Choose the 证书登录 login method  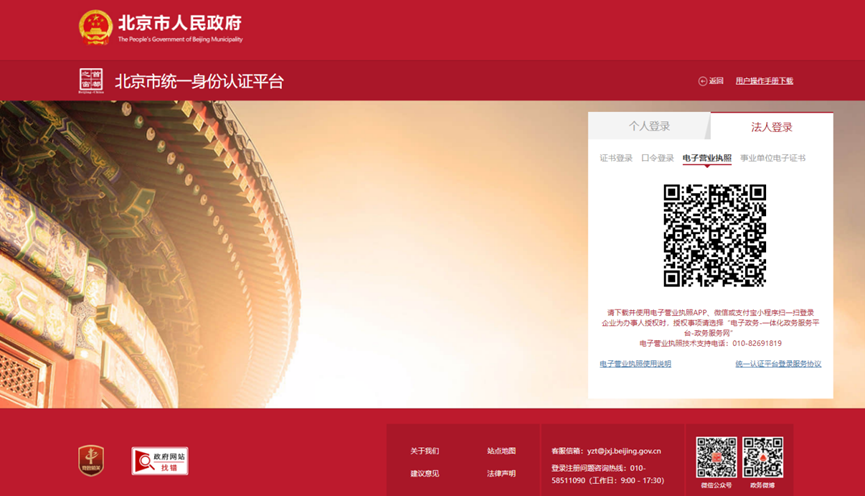click(x=616, y=158)
